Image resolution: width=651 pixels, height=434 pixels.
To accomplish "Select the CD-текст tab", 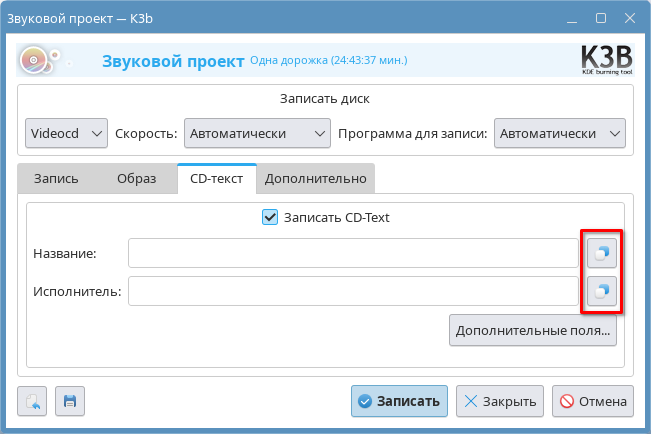I will point(216,179).
